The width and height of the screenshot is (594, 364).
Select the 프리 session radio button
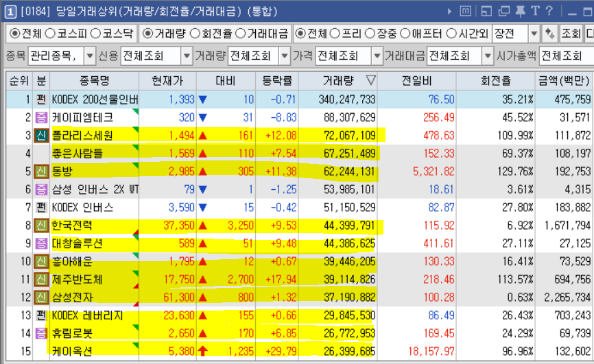coord(335,34)
